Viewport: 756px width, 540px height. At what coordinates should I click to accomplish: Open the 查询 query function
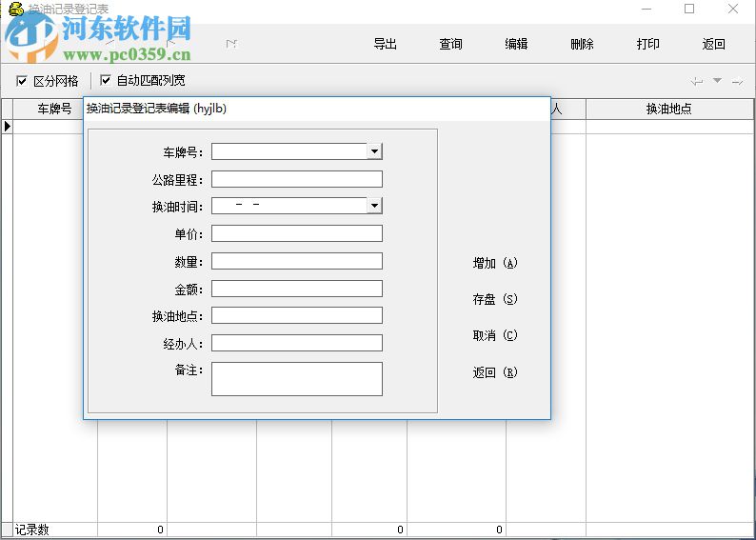pyautogui.click(x=450, y=44)
